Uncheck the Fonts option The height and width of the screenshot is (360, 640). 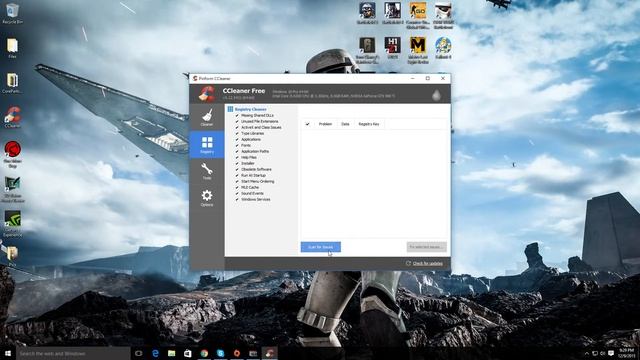click(237, 145)
